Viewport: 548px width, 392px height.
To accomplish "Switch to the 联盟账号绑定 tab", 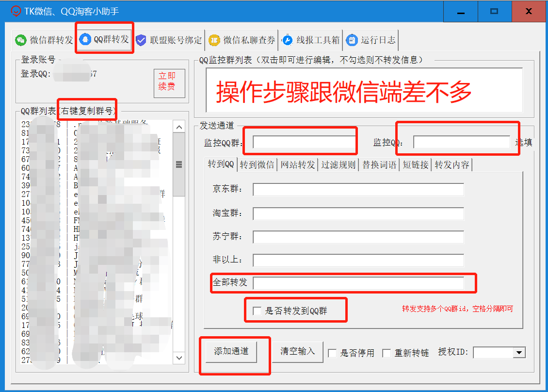I will tap(169, 40).
